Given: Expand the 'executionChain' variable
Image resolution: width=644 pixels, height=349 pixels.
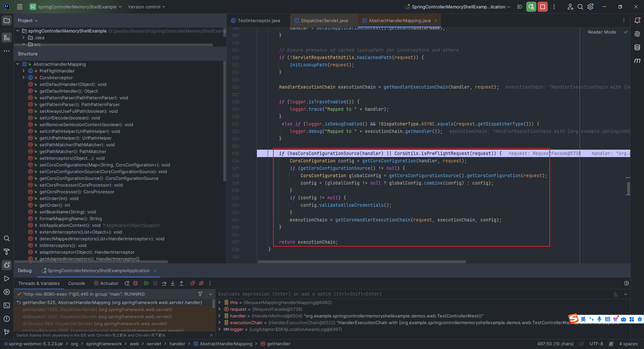Looking at the screenshot, I should point(220,322).
